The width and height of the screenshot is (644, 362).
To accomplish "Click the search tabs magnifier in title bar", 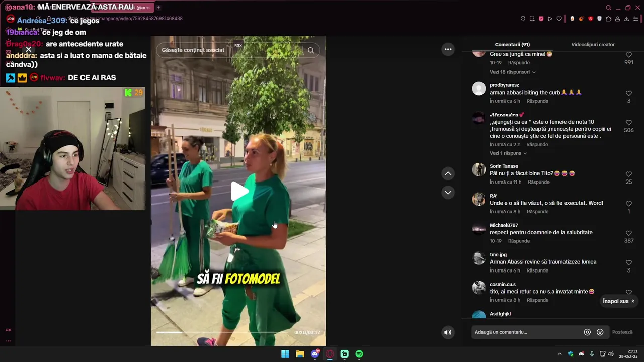I will pos(608,8).
